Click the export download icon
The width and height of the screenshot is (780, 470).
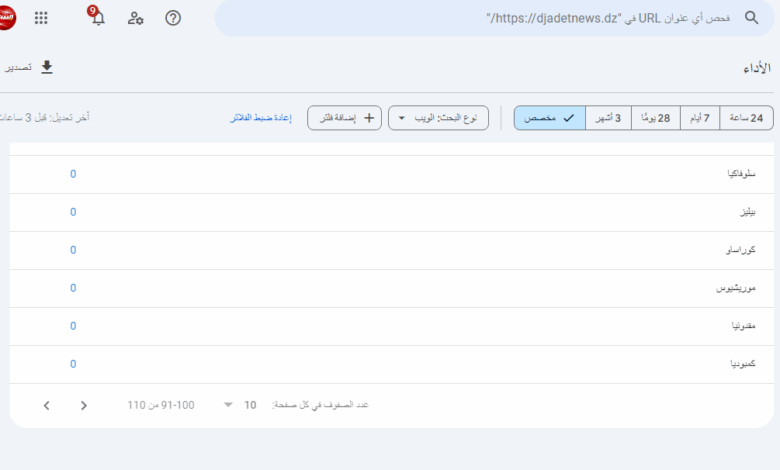pos(46,67)
